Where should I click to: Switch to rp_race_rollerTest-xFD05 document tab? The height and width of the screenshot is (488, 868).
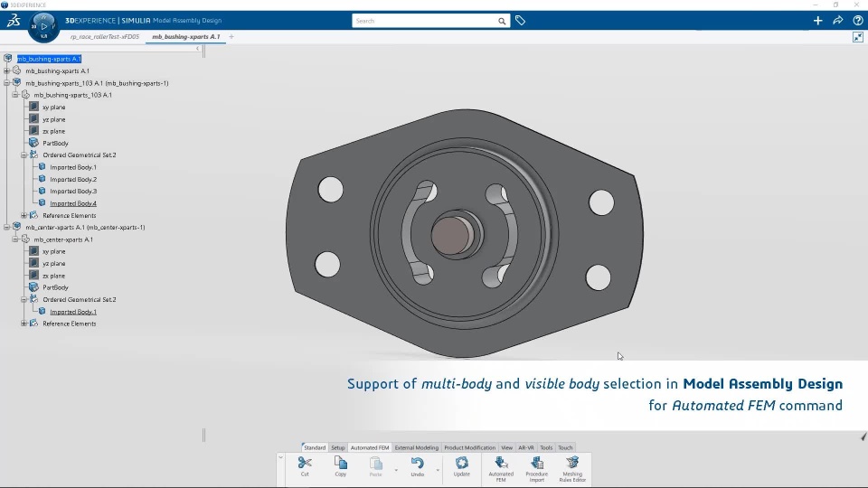[x=105, y=37]
